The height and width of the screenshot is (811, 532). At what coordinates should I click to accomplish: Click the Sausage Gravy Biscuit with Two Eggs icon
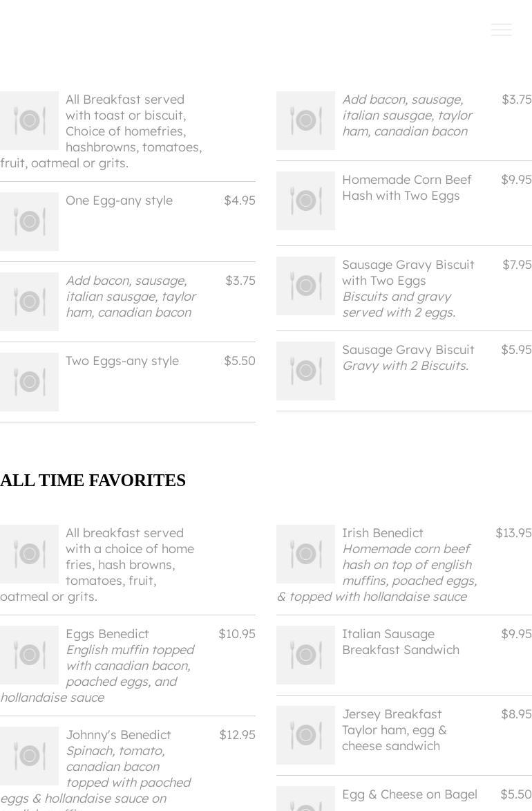[305, 286]
